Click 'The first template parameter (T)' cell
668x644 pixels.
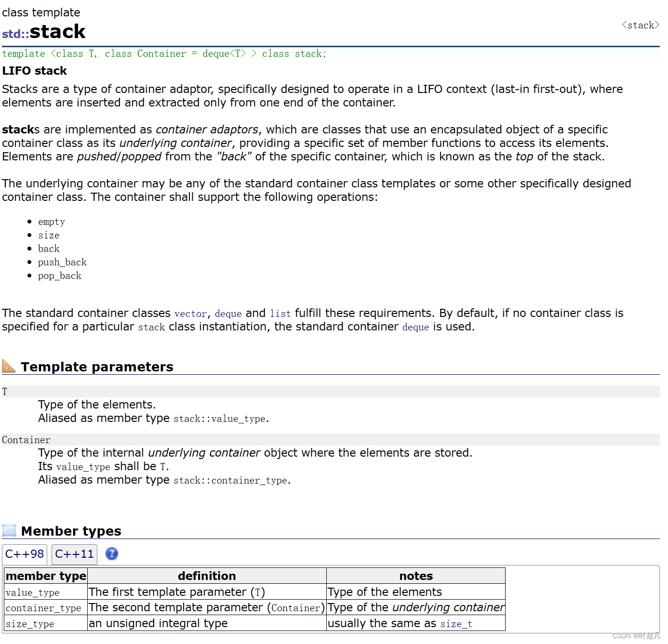(x=207, y=592)
